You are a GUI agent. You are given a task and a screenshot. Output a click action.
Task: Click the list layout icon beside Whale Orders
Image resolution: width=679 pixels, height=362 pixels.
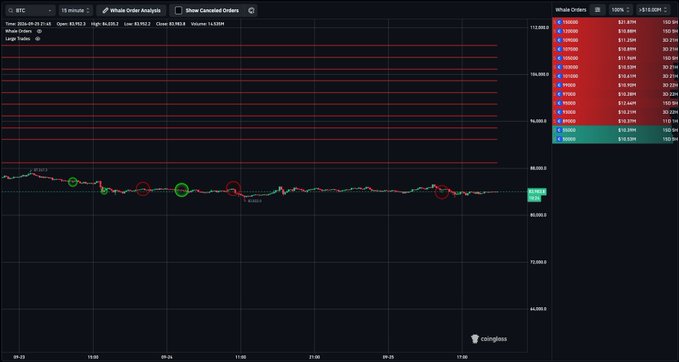coord(597,10)
